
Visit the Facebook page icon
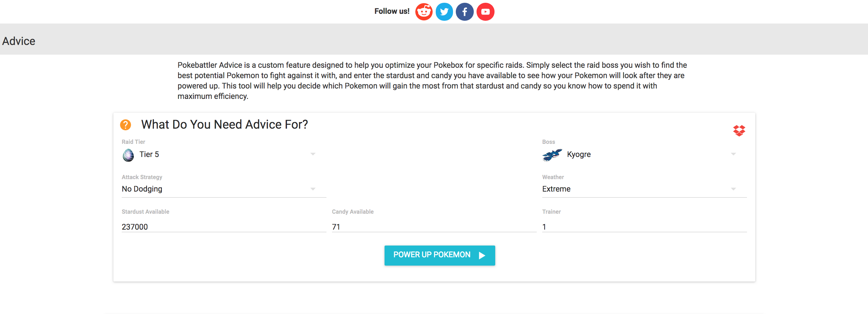click(464, 12)
